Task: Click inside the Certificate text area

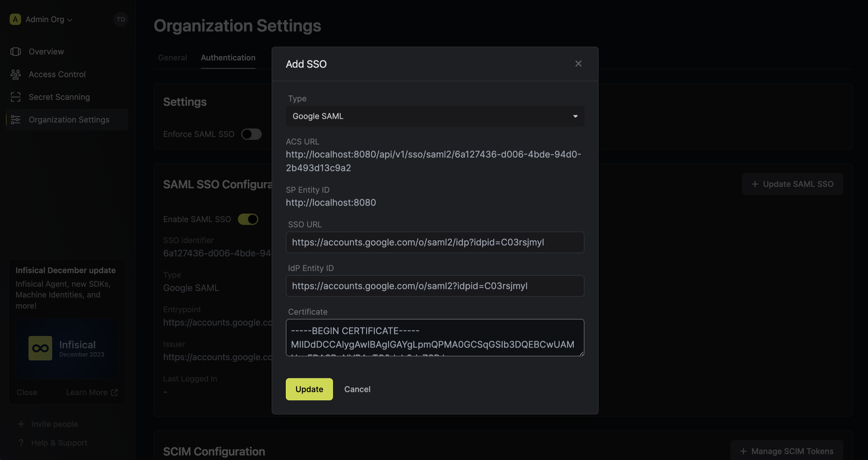Action: [x=435, y=337]
